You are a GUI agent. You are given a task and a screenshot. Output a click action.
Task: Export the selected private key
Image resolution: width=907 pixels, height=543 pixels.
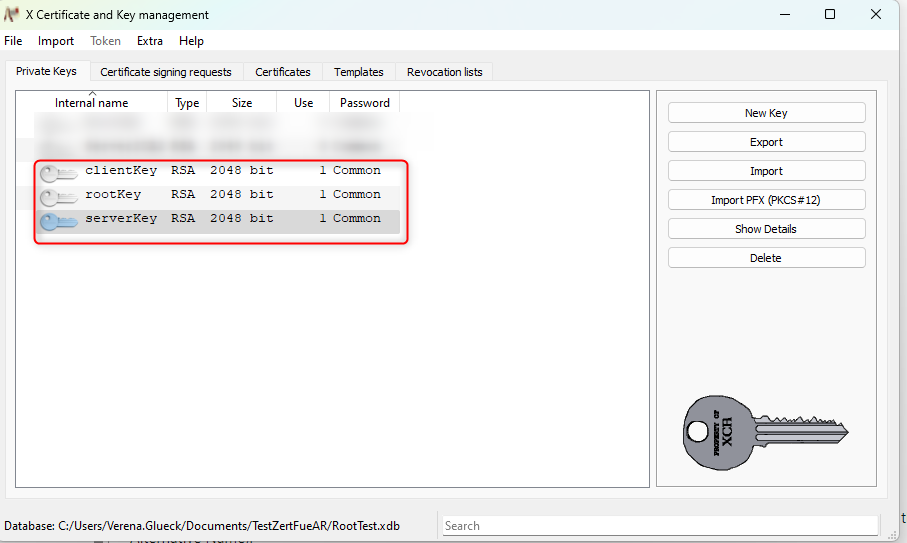pos(766,142)
